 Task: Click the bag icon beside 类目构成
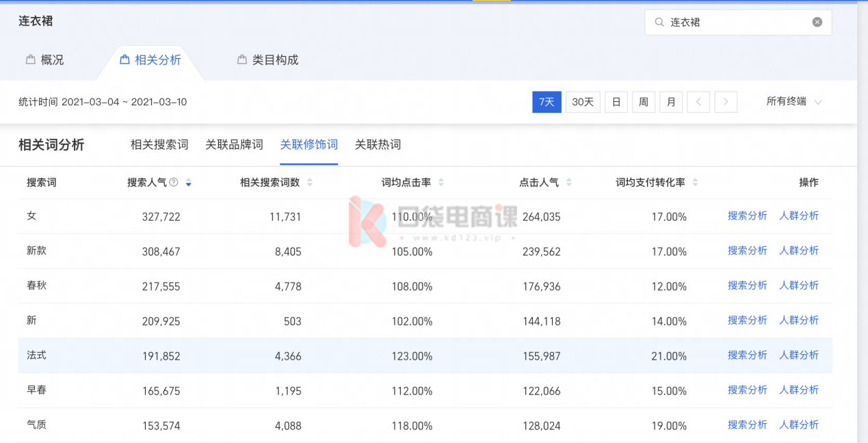coord(242,59)
